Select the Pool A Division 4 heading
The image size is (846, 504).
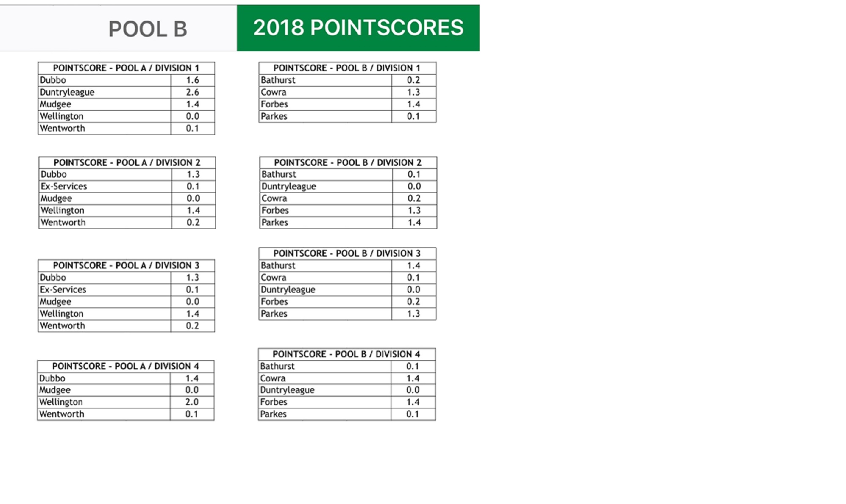click(x=125, y=366)
